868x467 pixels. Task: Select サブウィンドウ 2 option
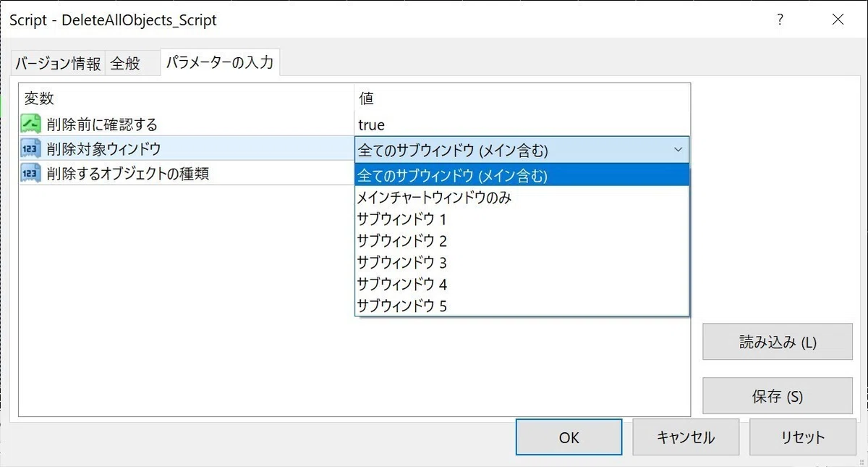coord(522,240)
